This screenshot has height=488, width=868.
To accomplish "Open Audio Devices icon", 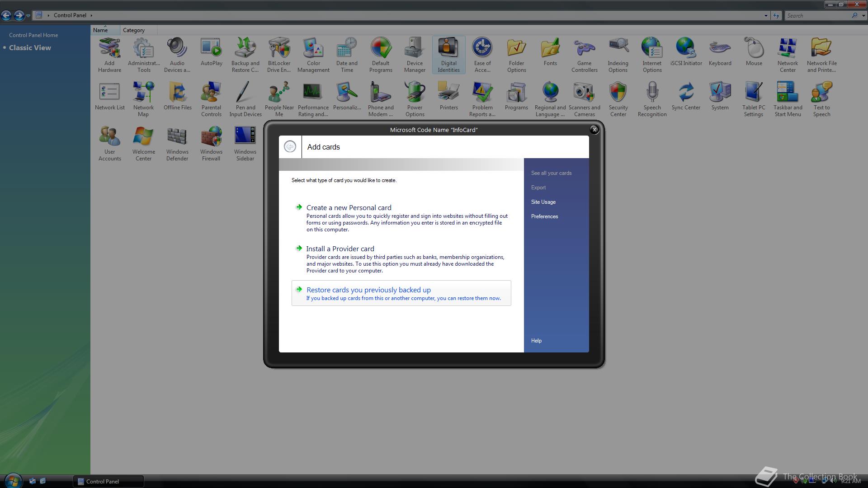I will pos(177,55).
